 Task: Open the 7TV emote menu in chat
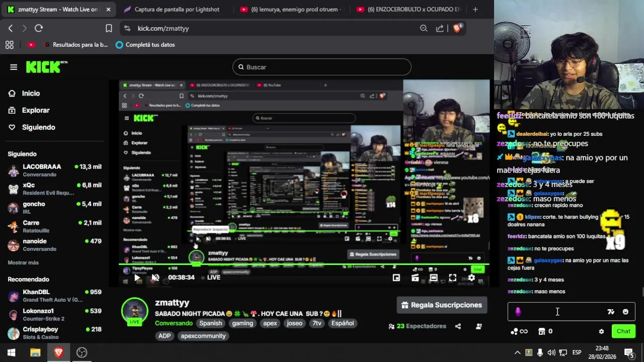[x=611, y=312]
